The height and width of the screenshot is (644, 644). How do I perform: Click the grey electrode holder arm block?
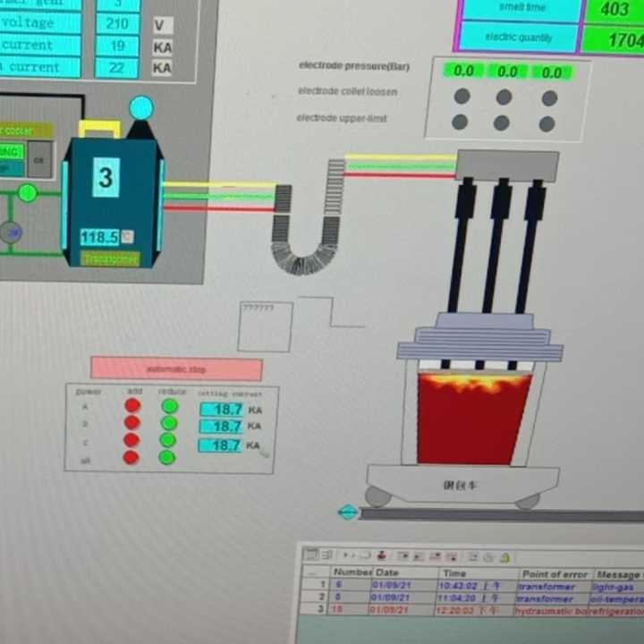(507, 165)
